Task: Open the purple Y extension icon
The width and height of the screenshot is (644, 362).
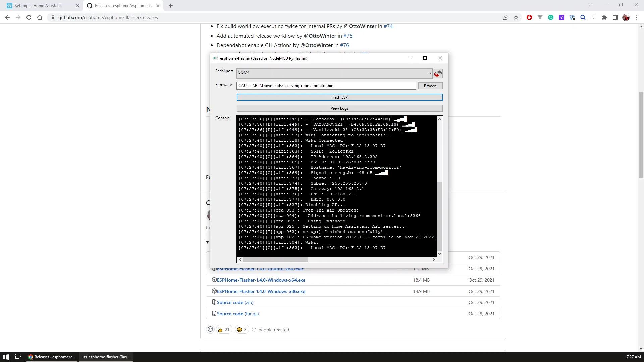Action: click(x=561, y=17)
